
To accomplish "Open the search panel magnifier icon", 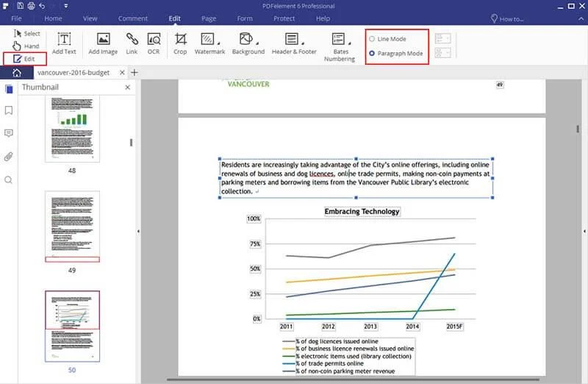I will click(9, 179).
